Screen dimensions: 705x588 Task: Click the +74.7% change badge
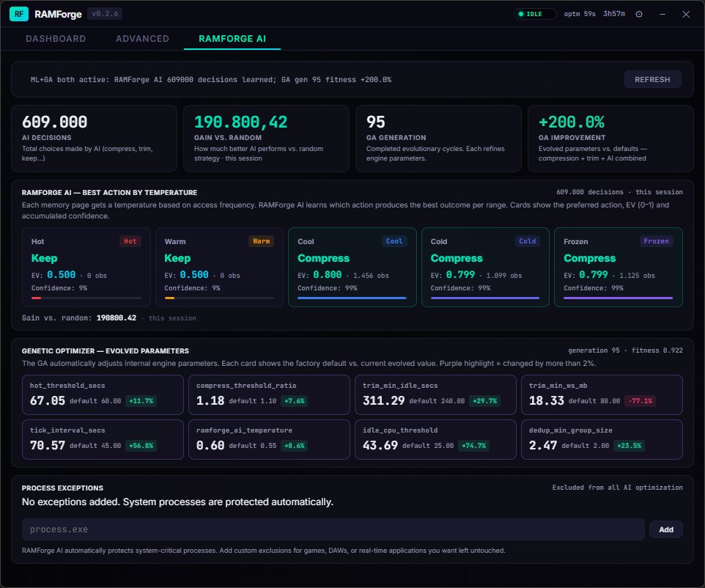474,446
